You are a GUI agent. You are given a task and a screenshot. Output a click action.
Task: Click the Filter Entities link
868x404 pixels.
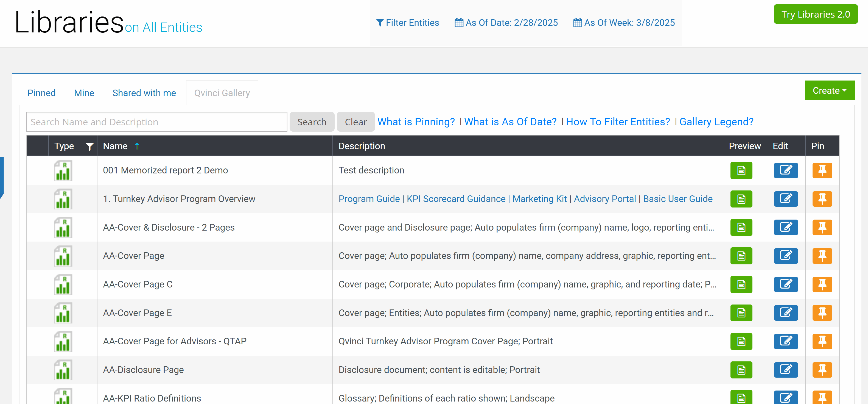407,23
